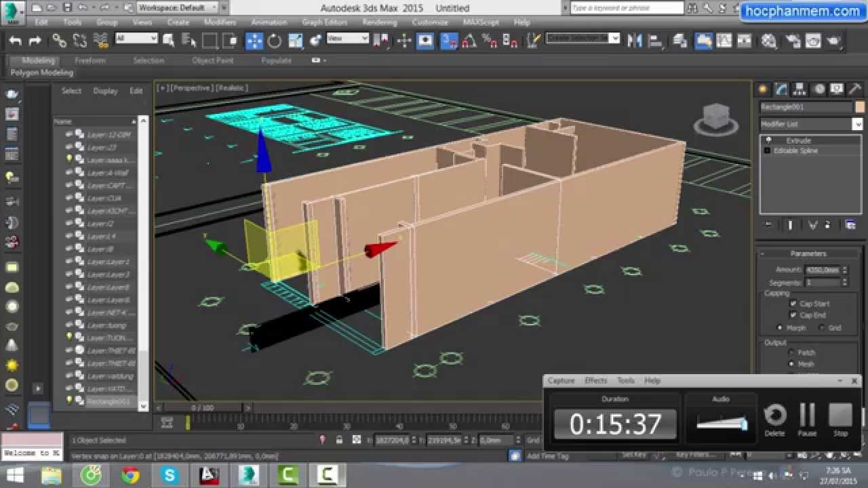The image size is (868, 488).
Task: Toggle Percent Snap
Action: point(488,41)
